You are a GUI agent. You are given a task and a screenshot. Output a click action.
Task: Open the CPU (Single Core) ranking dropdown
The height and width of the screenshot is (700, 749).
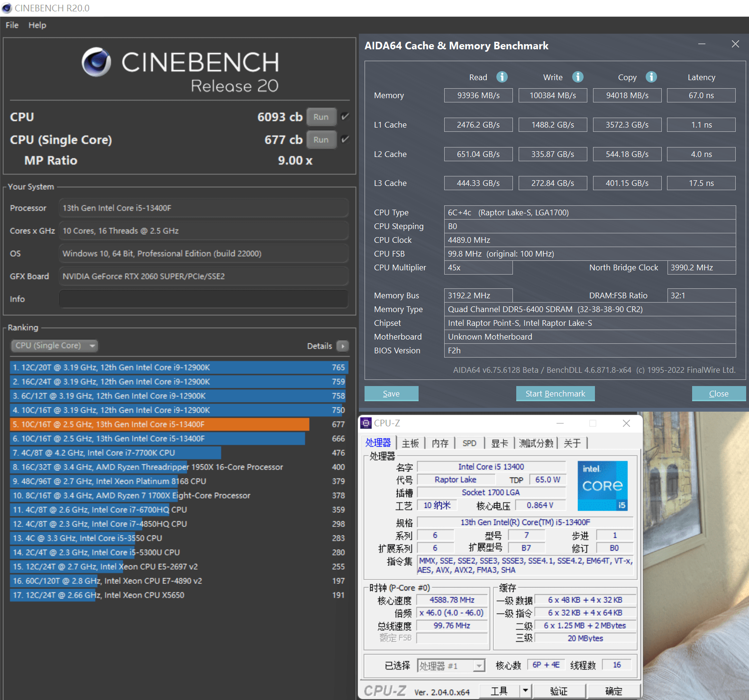pos(54,346)
